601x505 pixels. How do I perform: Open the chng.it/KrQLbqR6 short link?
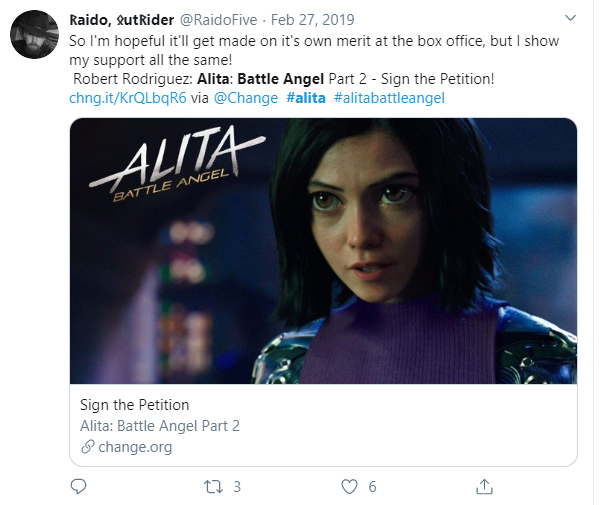[x=128, y=98]
